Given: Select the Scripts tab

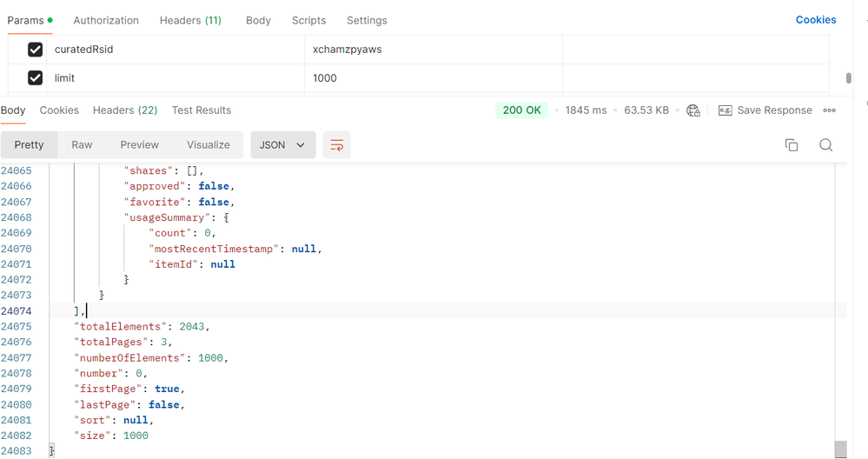Looking at the screenshot, I should click(308, 20).
